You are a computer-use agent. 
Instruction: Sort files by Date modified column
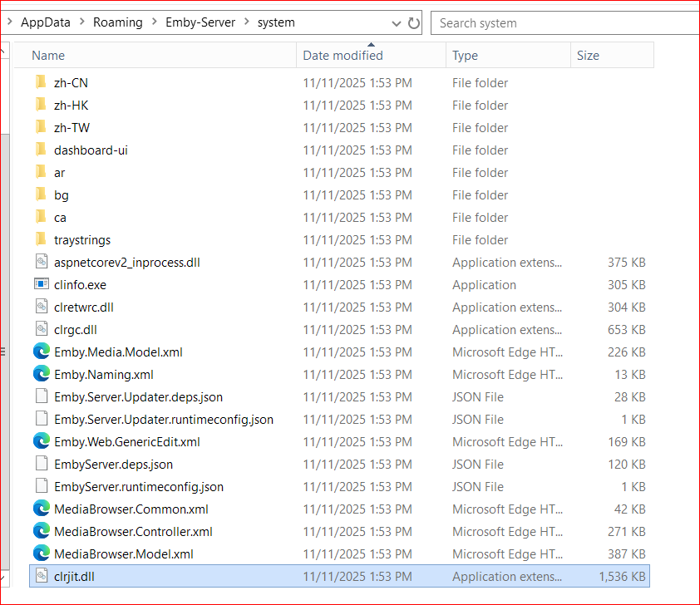click(372, 56)
